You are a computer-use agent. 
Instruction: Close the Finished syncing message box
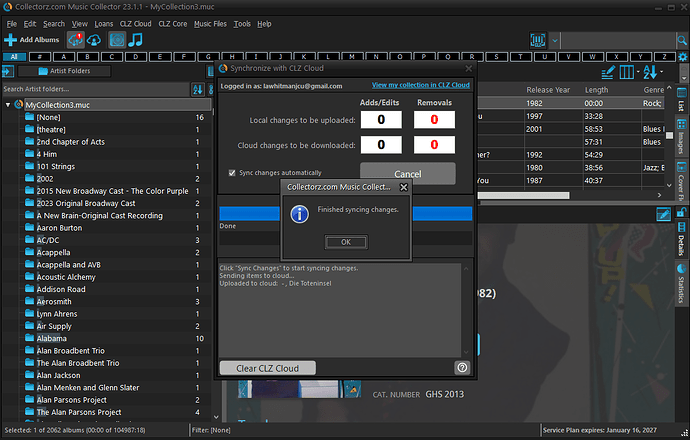pyautogui.click(x=404, y=187)
